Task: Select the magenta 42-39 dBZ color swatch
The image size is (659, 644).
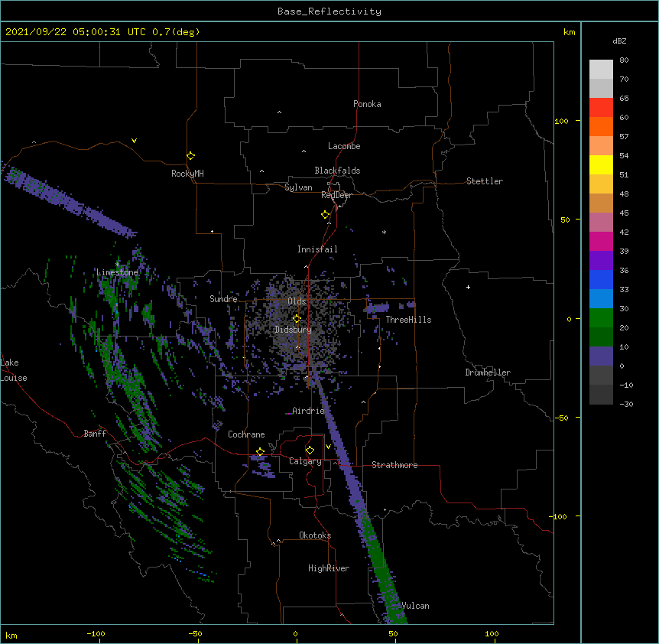Action: [x=601, y=241]
